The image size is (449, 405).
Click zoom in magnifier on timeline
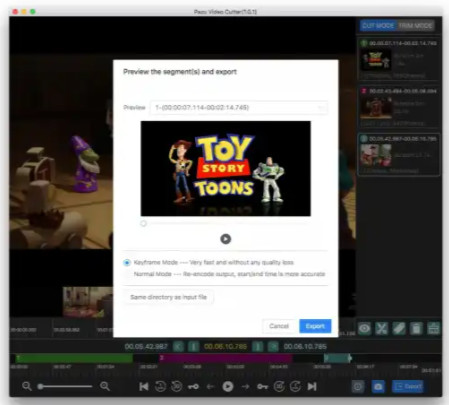105,386
